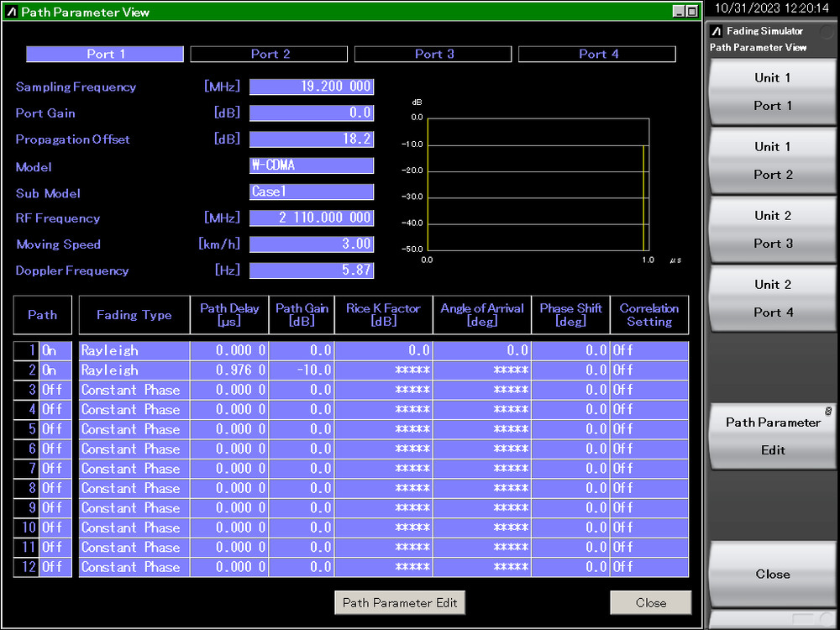Click path 9 Constant Phase fading type cell
The height and width of the screenshot is (630, 840).
point(134,508)
